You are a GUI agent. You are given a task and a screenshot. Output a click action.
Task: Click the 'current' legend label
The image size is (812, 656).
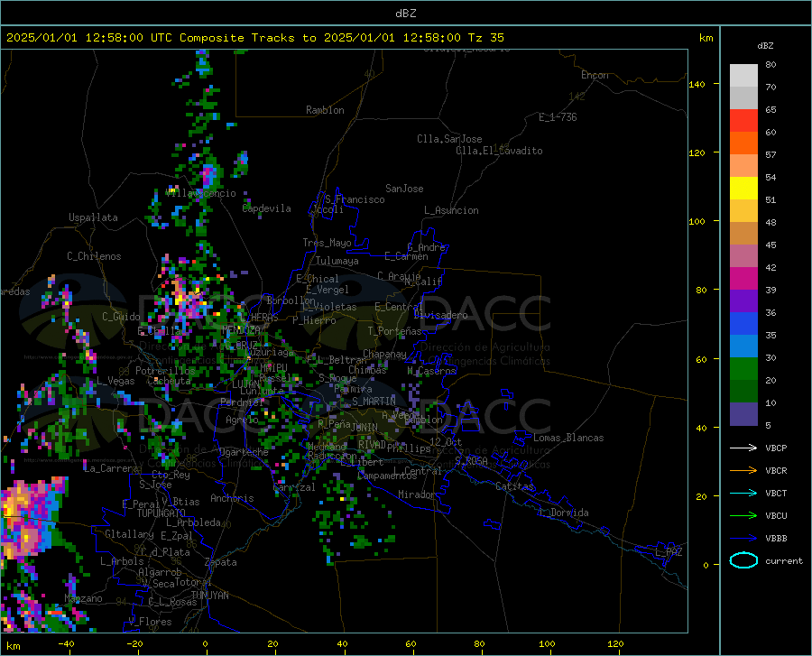click(784, 560)
